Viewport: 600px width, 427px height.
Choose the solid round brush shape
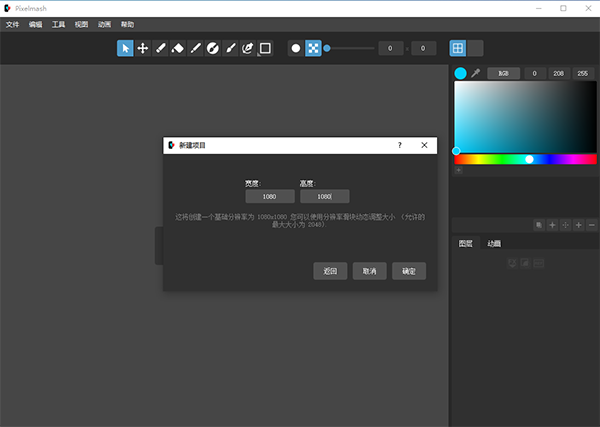coord(295,48)
